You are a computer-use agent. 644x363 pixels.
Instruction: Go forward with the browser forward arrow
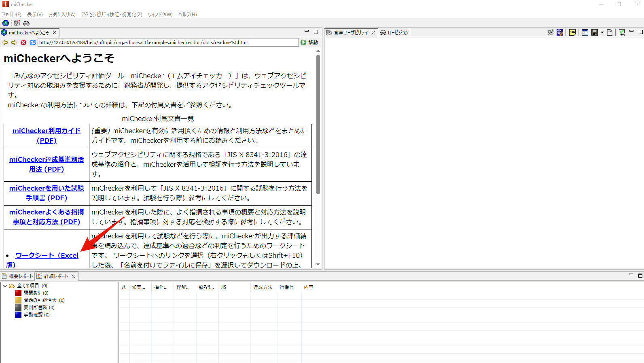pyautogui.click(x=14, y=42)
